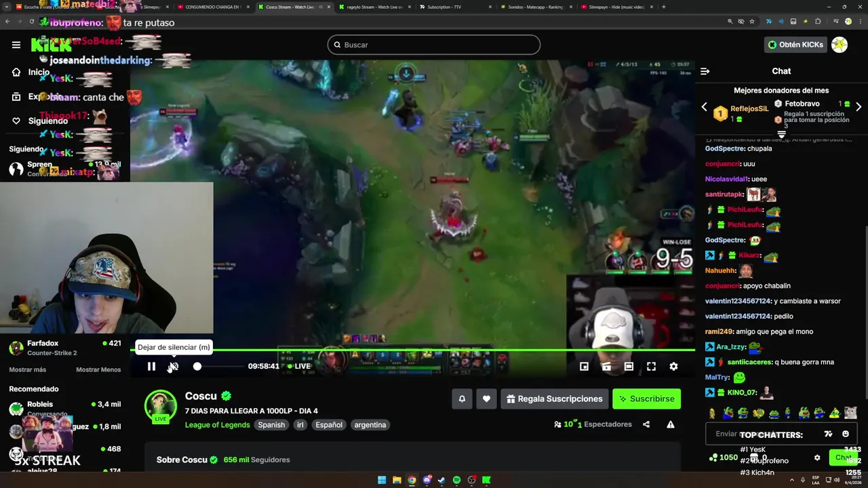Open Farfadox channel in sidebar

[x=65, y=348]
